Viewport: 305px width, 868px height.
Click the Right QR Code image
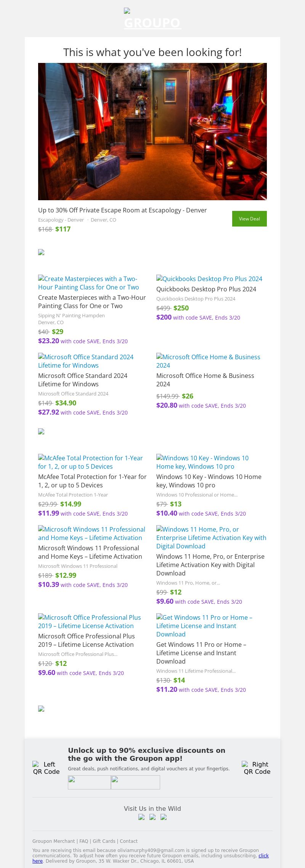point(257,768)
